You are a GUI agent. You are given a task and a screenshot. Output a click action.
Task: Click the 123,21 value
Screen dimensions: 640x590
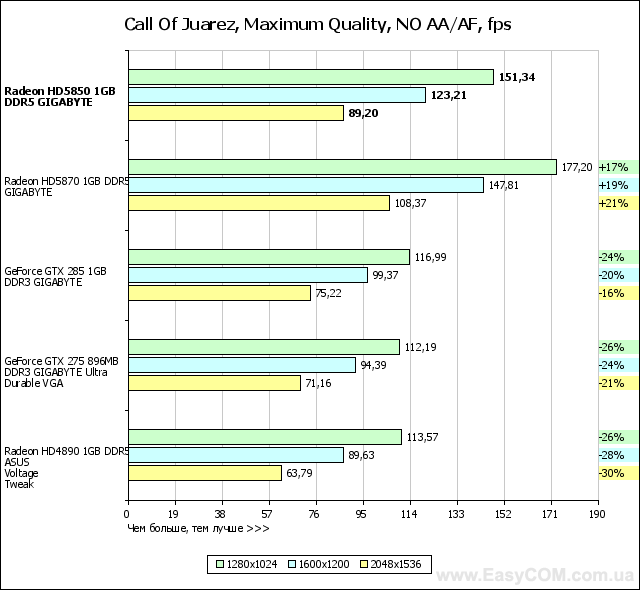point(449,95)
